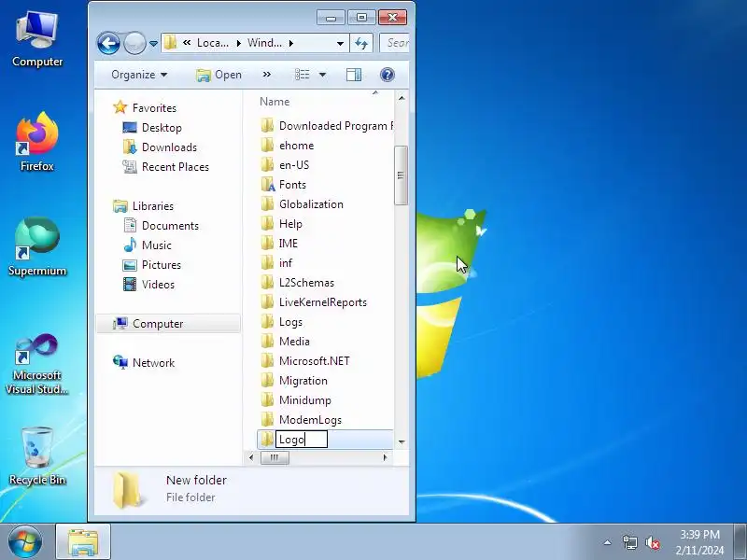The image size is (747, 560).
Task: Open Downloads in Favorites
Action: 160,147
